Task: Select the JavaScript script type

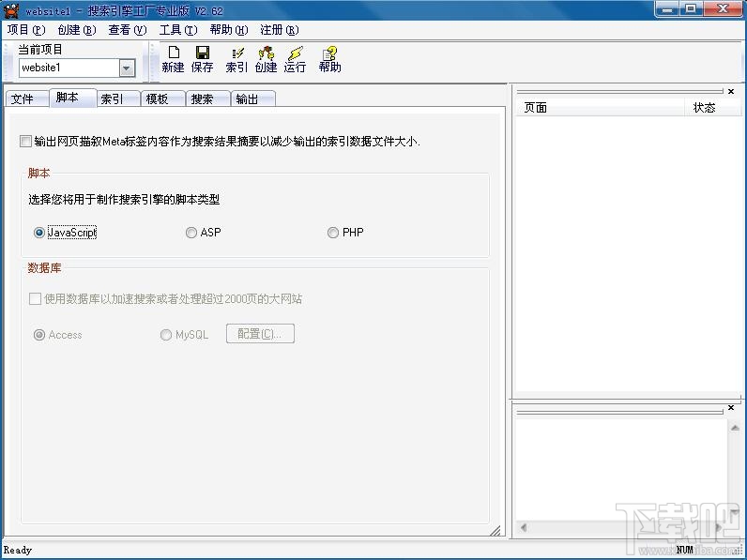Action: [39, 233]
